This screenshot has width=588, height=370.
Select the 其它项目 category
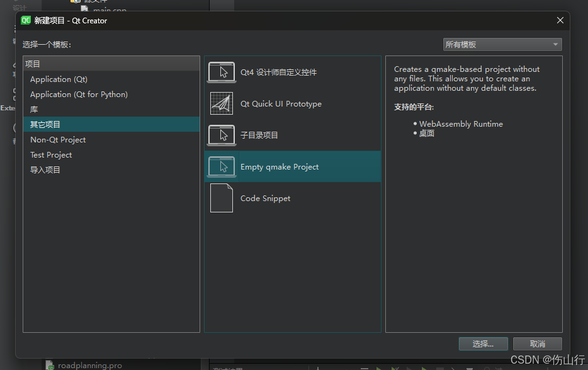[111, 124]
